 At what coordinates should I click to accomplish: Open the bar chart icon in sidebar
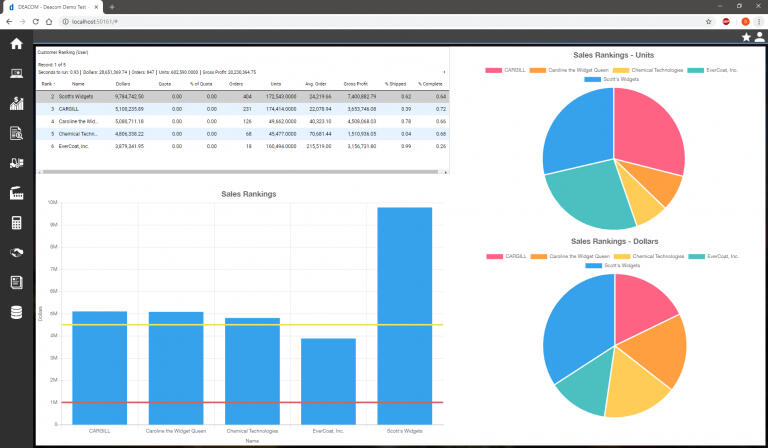point(16,103)
